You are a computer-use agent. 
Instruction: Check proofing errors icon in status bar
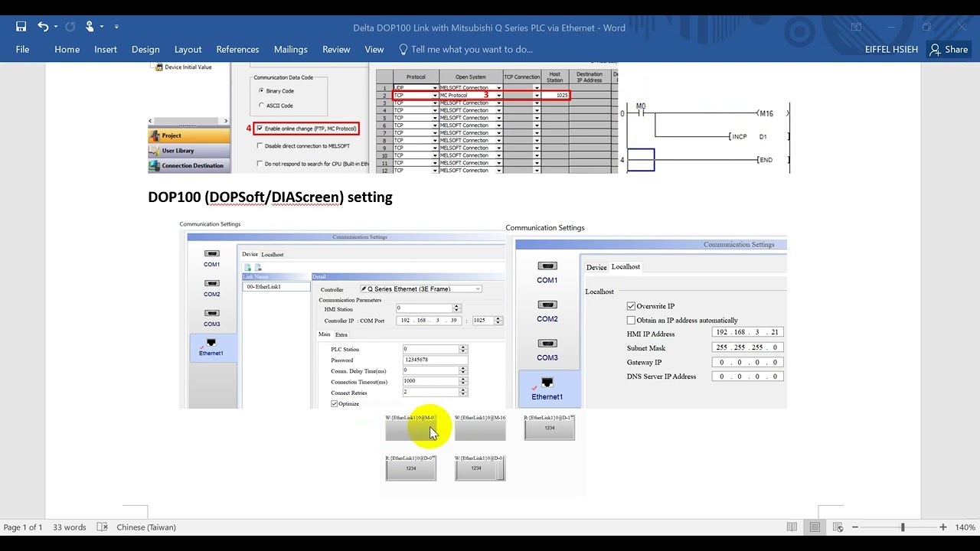102,527
